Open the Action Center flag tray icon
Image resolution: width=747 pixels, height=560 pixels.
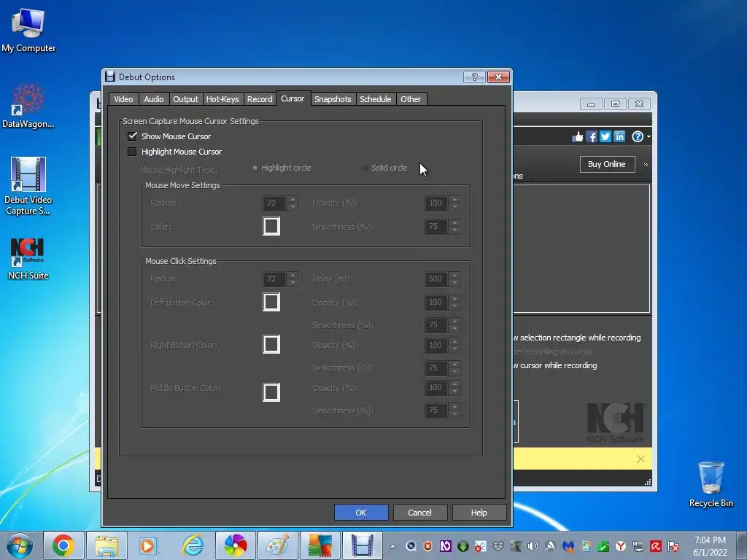(673, 545)
